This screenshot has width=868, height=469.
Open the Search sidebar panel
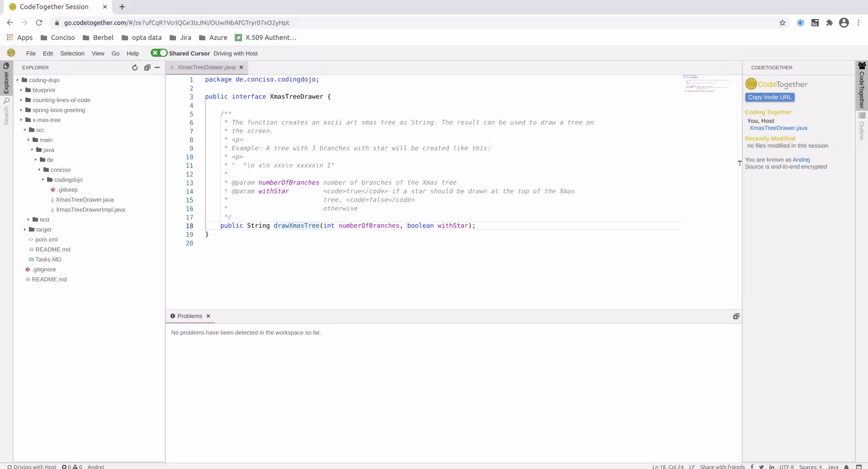pyautogui.click(x=6, y=111)
